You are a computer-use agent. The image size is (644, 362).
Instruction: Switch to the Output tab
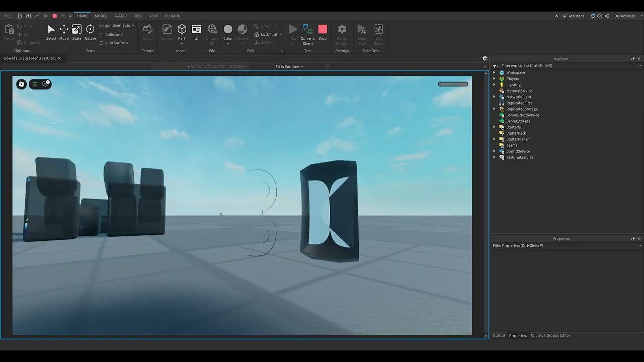(x=499, y=335)
